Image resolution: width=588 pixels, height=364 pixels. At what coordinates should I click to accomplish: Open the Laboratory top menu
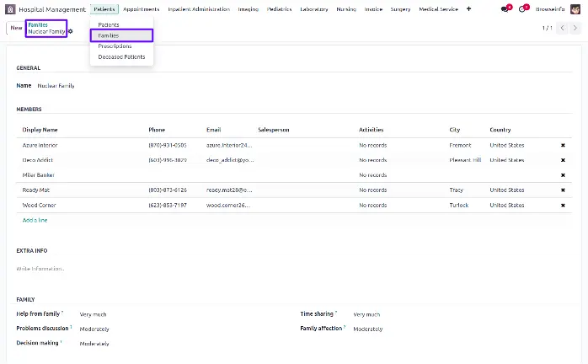[x=314, y=8]
